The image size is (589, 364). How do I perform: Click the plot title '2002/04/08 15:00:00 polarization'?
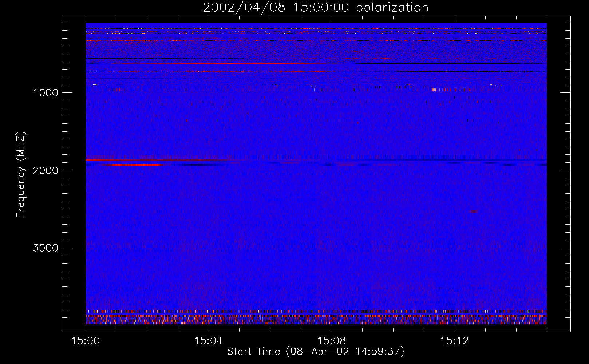click(x=316, y=7)
